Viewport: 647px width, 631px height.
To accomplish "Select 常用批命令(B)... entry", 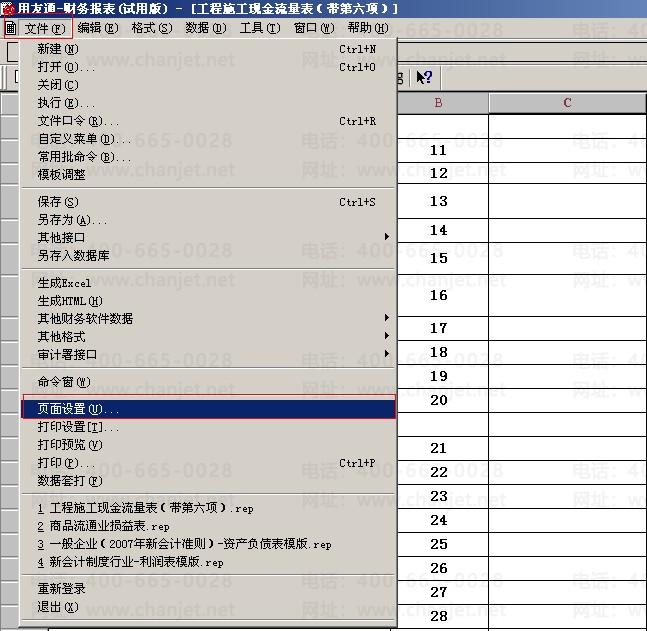I will pos(208,157).
